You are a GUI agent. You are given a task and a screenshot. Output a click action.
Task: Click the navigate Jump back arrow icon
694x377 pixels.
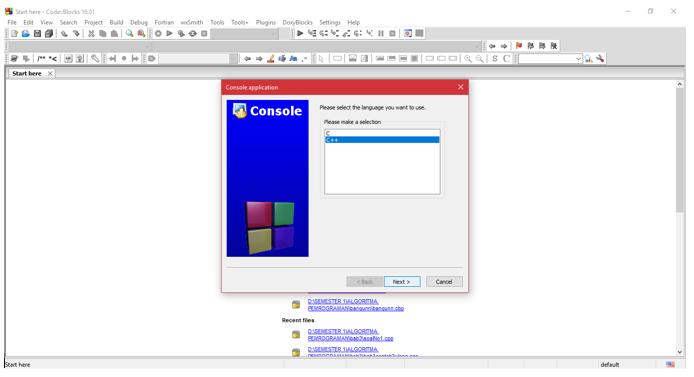pos(492,46)
